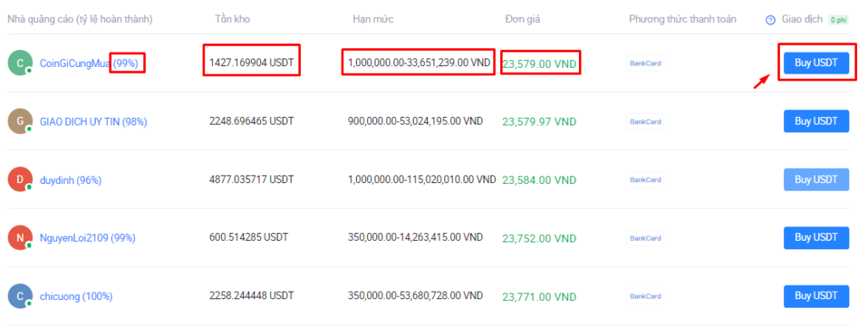Click Phương thức thanh toán column header

pos(682,19)
